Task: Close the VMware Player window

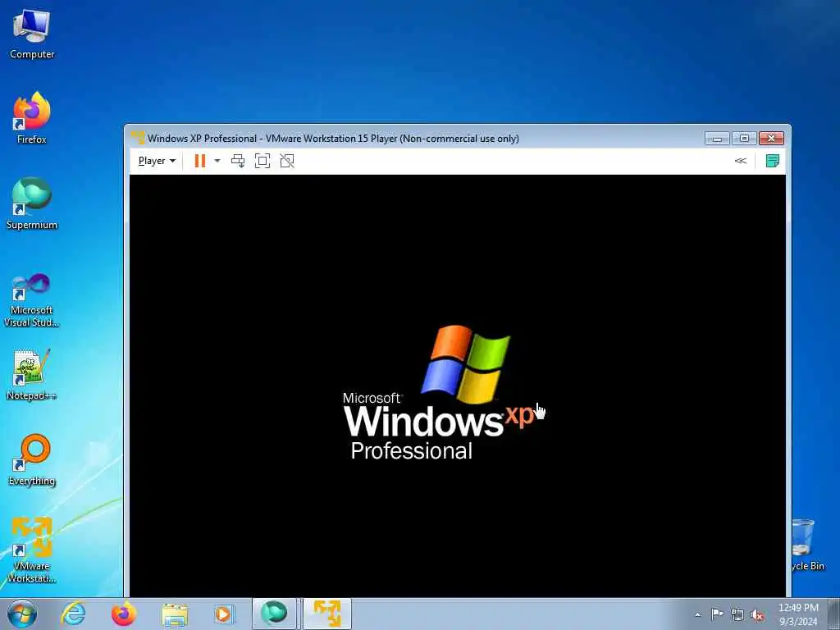Action: 771,138
